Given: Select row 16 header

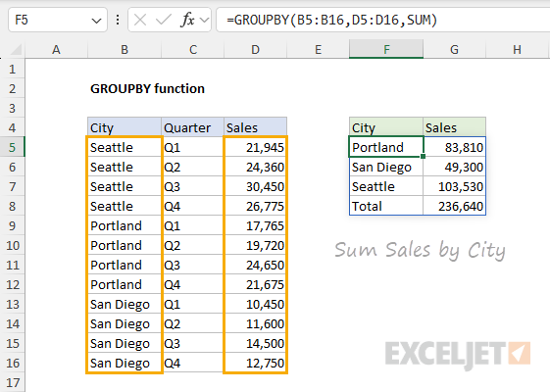Looking at the screenshot, I should pos(13,363).
